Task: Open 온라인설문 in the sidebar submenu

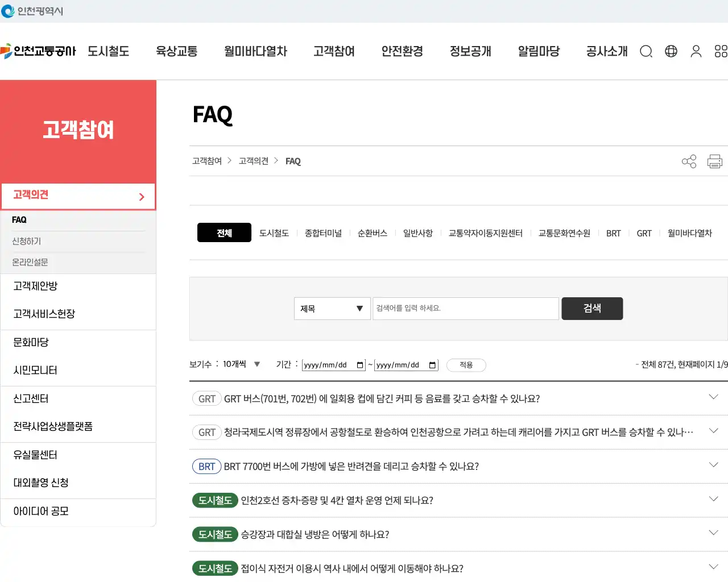Action: click(30, 263)
